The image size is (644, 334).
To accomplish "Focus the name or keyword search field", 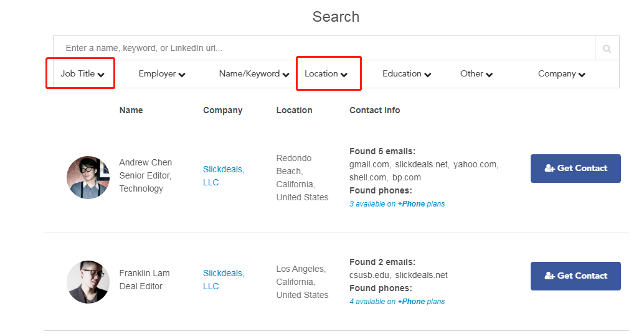I will click(324, 49).
